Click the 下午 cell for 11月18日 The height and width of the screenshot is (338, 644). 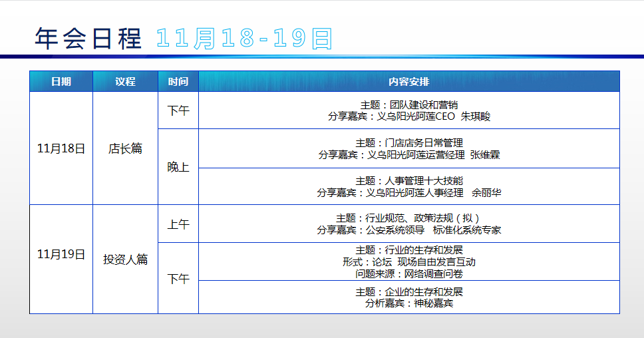point(178,110)
